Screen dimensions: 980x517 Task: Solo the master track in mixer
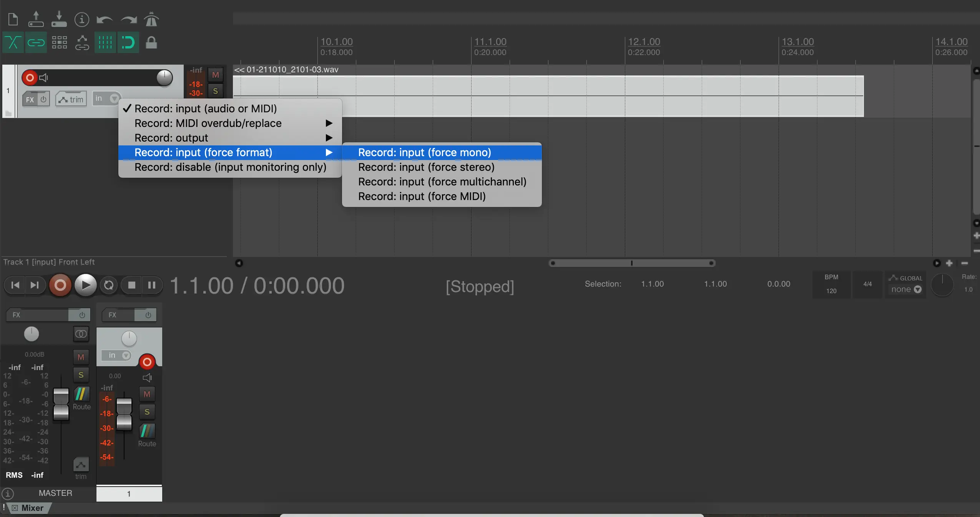tap(81, 375)
